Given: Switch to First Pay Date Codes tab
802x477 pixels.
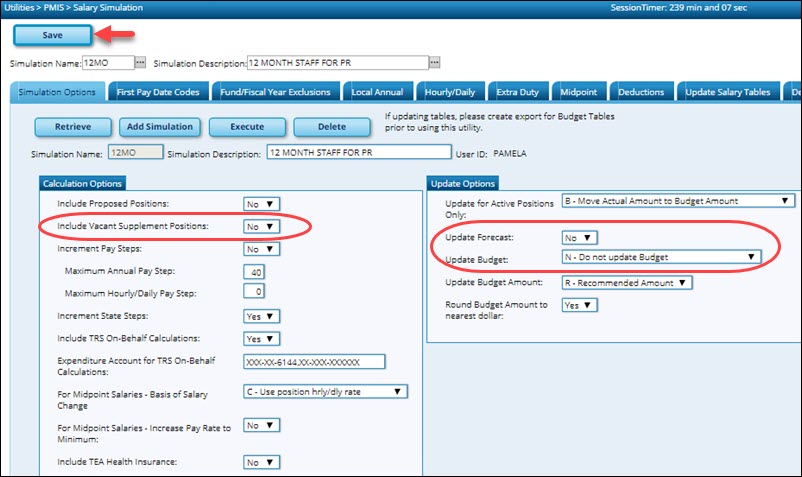Looking at the screenshot, I should (157, 92).
